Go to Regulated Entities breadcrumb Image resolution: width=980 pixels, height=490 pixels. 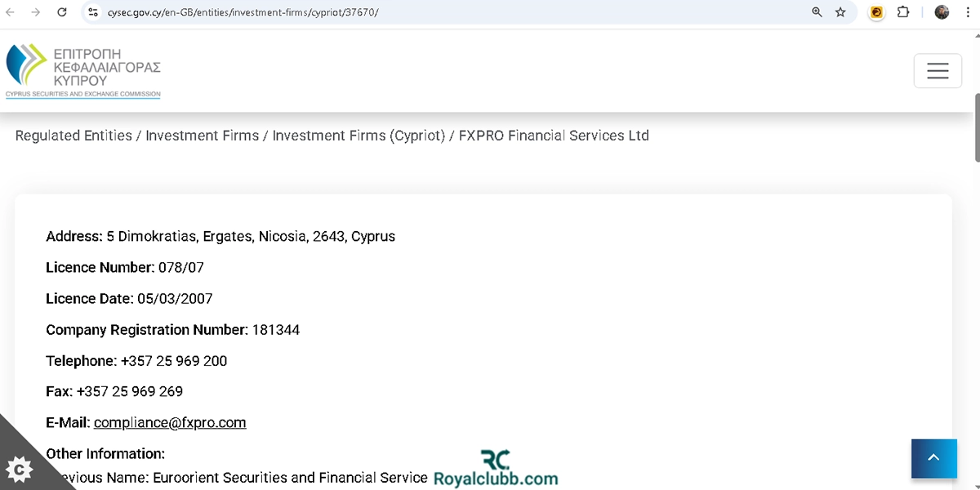[73, 136]
